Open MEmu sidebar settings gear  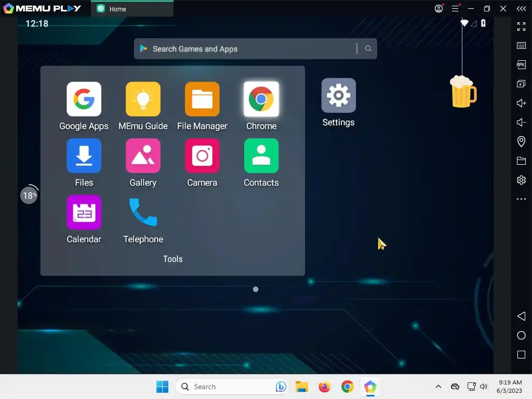coord(521,180)
